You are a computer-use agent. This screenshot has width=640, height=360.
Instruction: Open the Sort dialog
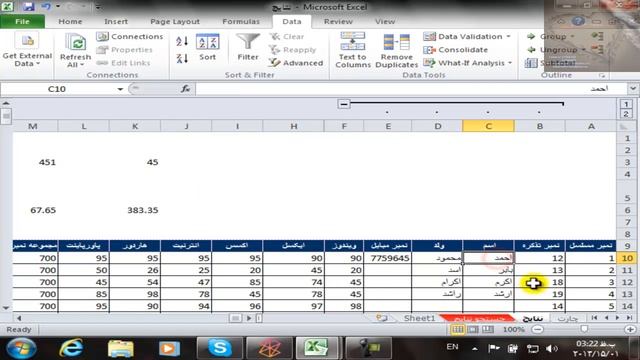click(x=208, y=47)
